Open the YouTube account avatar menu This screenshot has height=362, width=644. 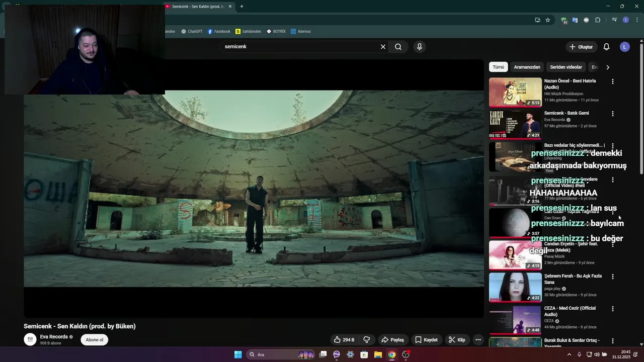[625, 47]
